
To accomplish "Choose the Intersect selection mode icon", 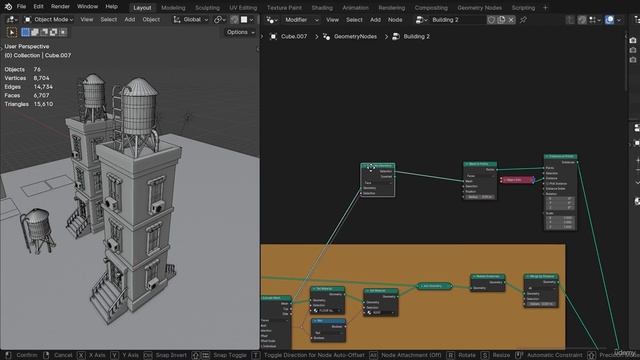I will tap(62, 32).
